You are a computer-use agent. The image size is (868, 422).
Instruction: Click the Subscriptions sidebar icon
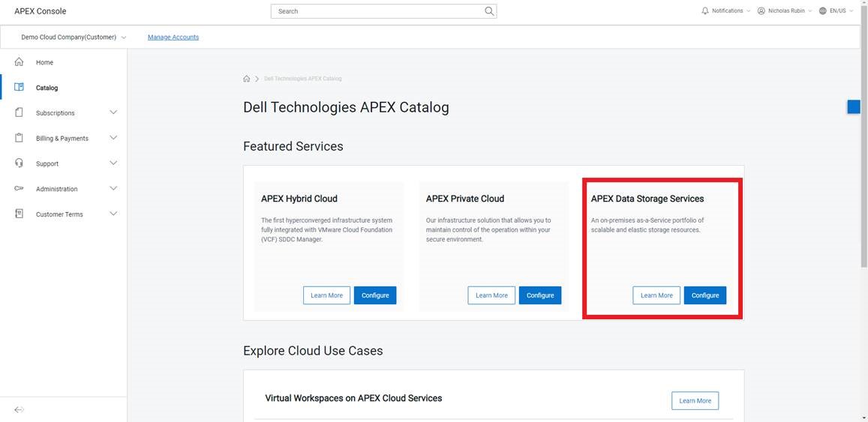click(x=20, y=112)
